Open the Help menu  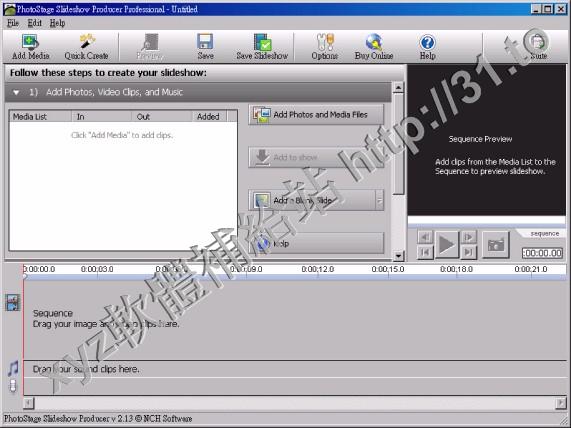(57, 23)
